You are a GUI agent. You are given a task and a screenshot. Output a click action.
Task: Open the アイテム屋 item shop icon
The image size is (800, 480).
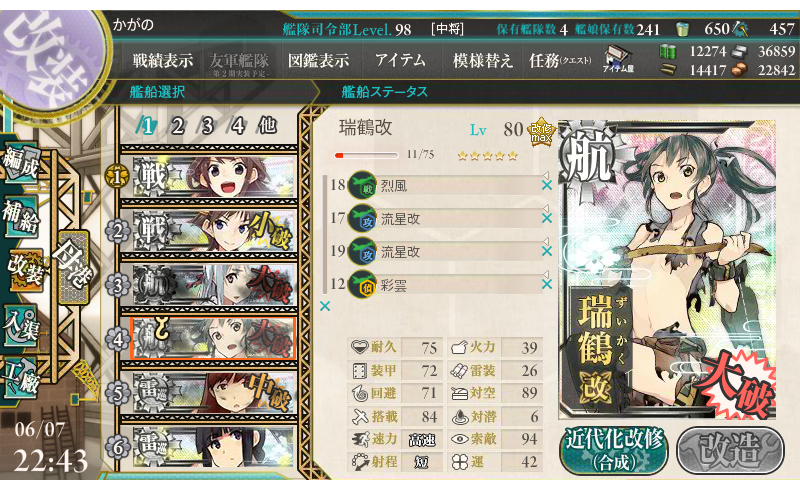pyautogui.click(x=618, y=59)
